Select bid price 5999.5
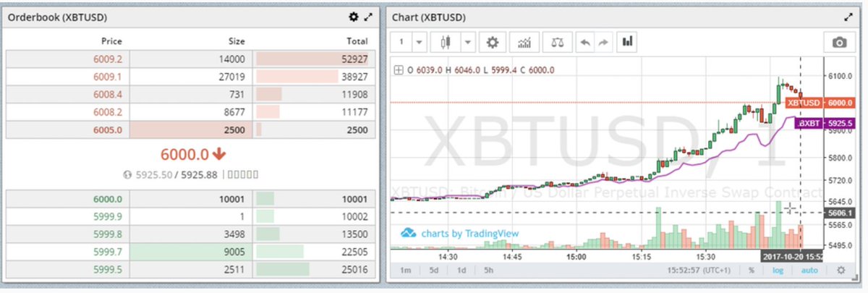 coord(107,270)
